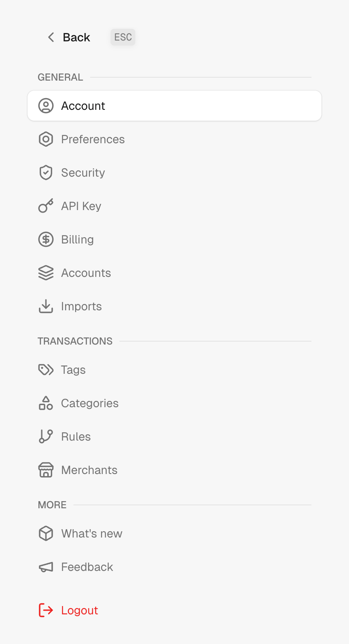The image size is (349, 644).
Task: Click the back chevron arrow
Action: pyautogui.click(x=51, y=37)
